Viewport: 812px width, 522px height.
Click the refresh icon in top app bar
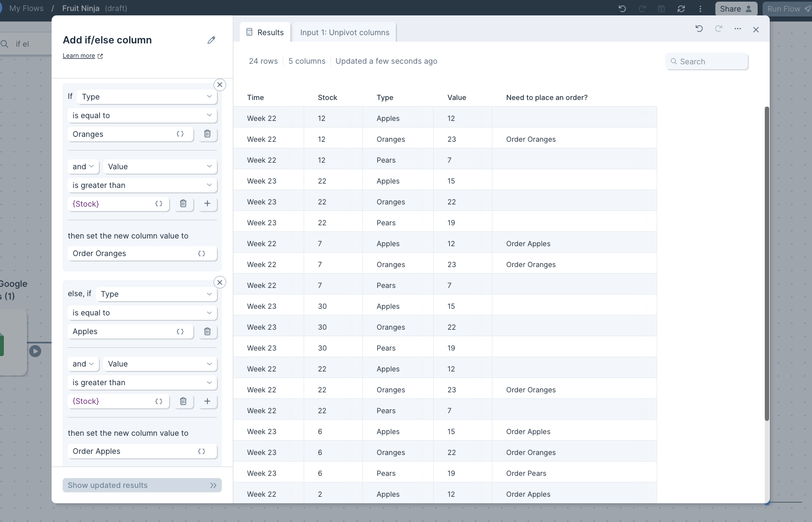coord(681,9)
